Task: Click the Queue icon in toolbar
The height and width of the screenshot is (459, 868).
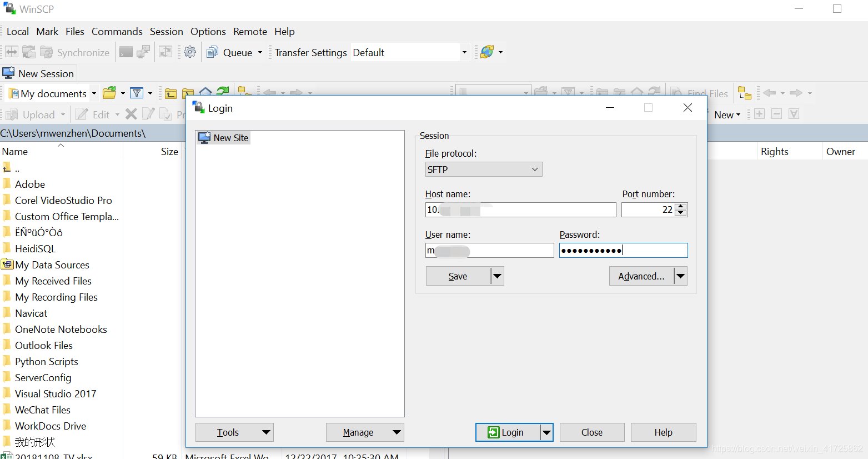Action: click(212, 52)
